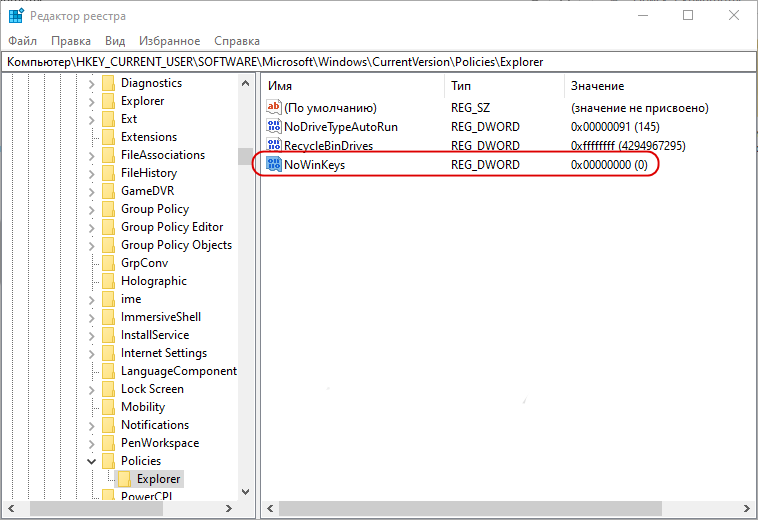The width and height of the screenshot is (758, 520).
Task: Click the Extensions folder icon
Action: [x=109, y=137]
